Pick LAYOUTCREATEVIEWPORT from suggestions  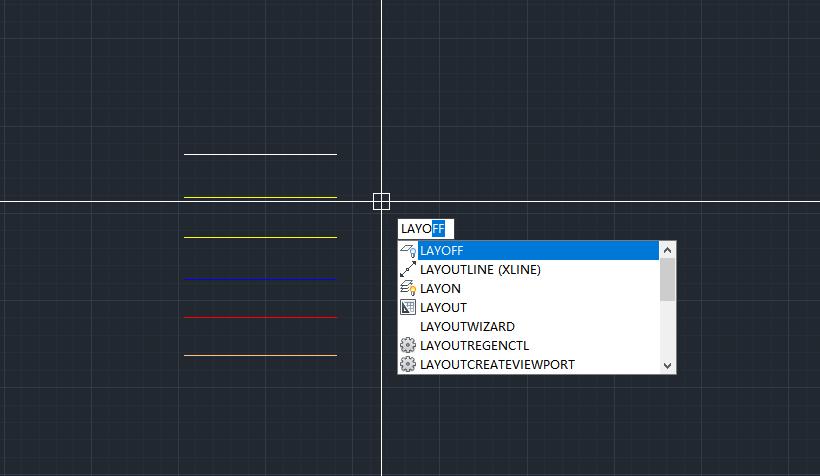pos(497,365)
